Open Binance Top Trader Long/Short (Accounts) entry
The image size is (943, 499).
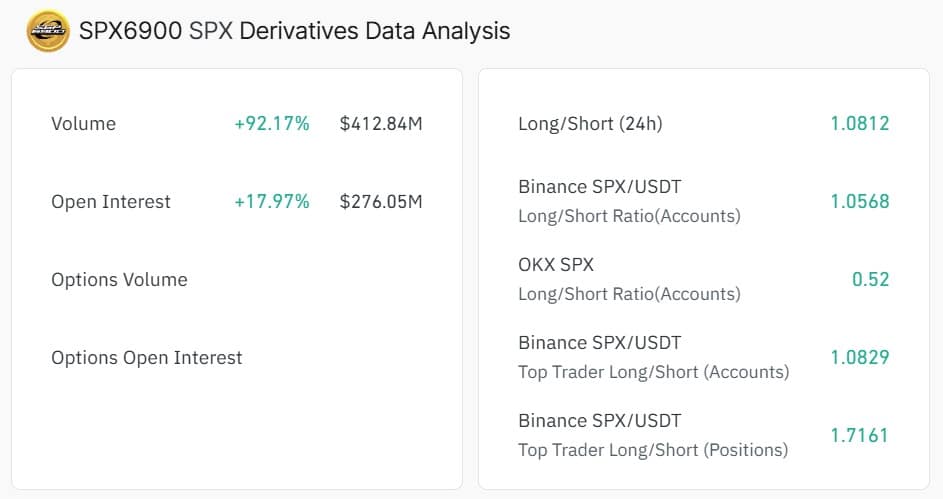(653, 357)
